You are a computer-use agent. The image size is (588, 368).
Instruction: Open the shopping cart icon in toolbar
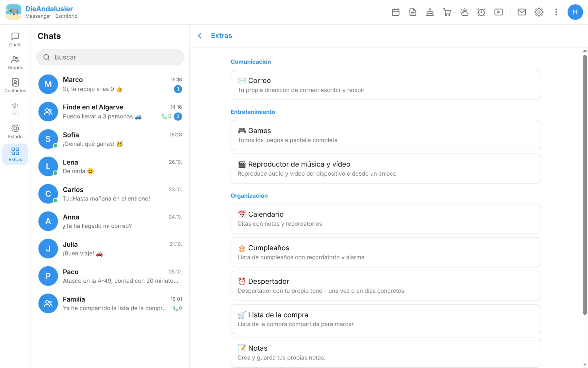pyautogui.click(x=447, y=12)
